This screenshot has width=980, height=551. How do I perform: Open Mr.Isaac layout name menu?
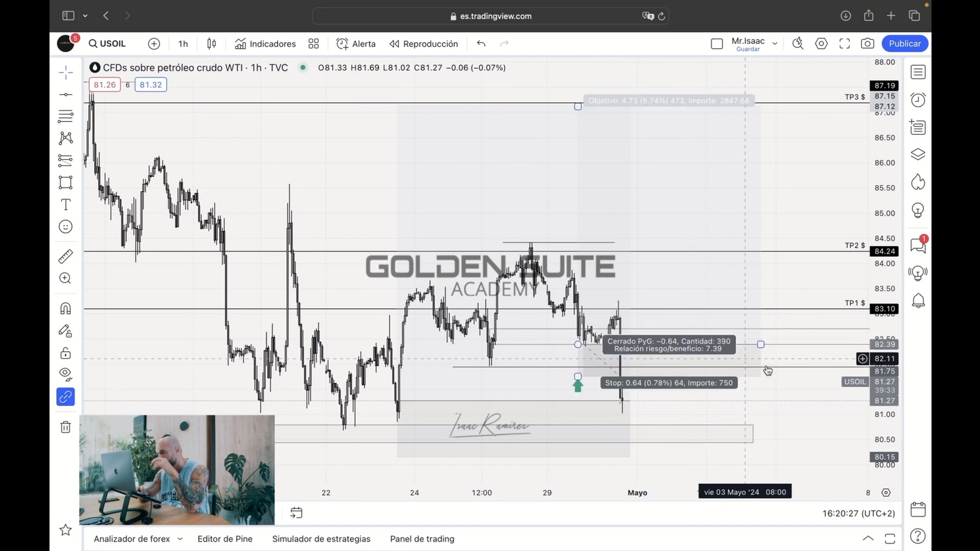(x=753, y=43)
